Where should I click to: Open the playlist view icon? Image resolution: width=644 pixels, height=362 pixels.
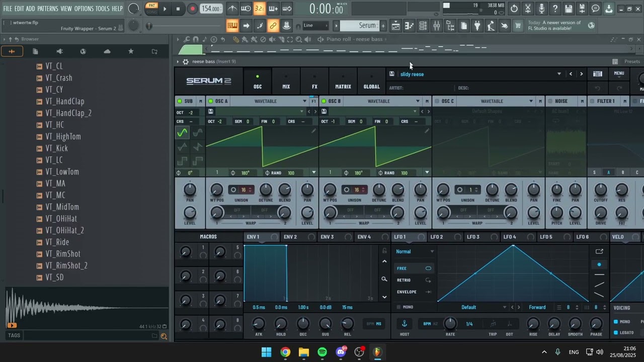coord(396,26)
